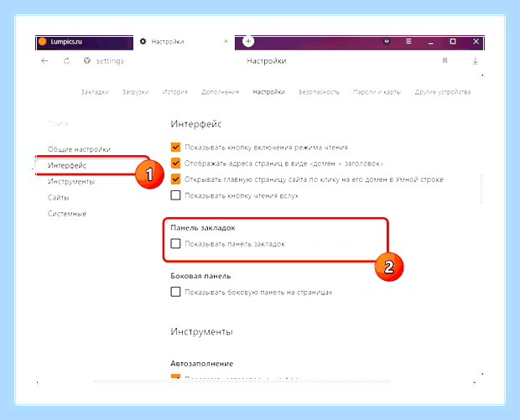The height and width of the screenshot is (420, 520).
Task: Go back with the back arrow
Action: pyautogui.click(x=44, y=61)
